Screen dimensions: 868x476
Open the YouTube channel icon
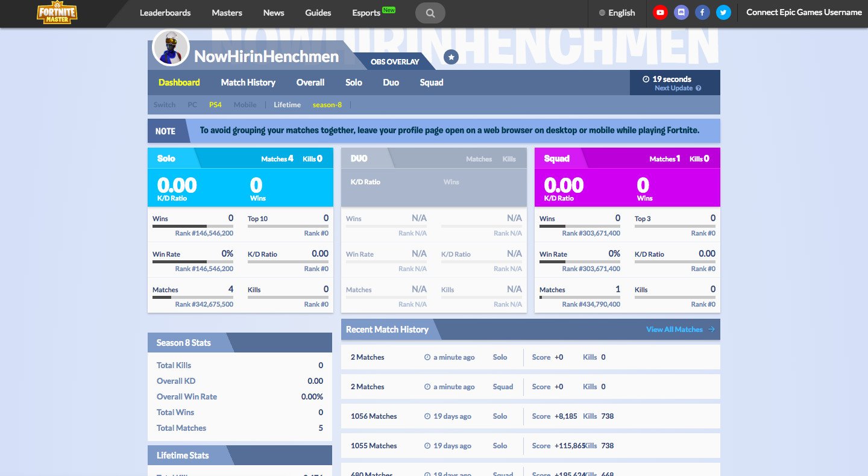(660, 12)
